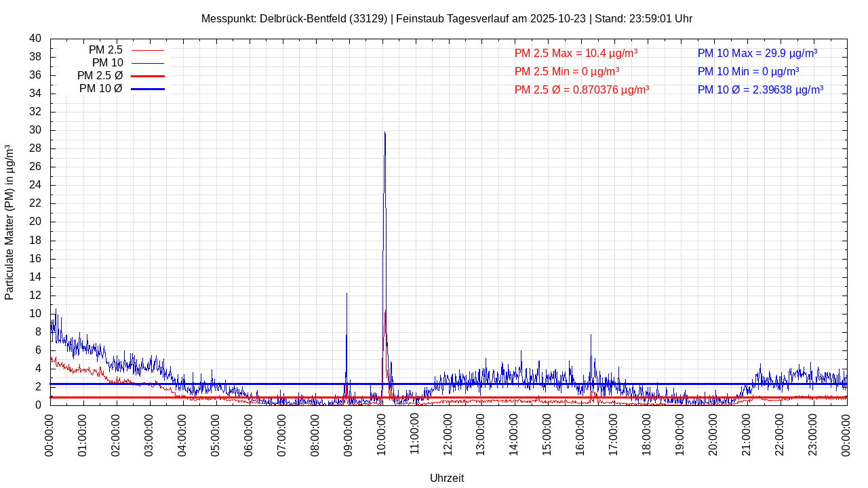This screenshot has width=868, height=488.
Task: Click the PM 10 Ø average statistic
Action: (x=760, y=89)
